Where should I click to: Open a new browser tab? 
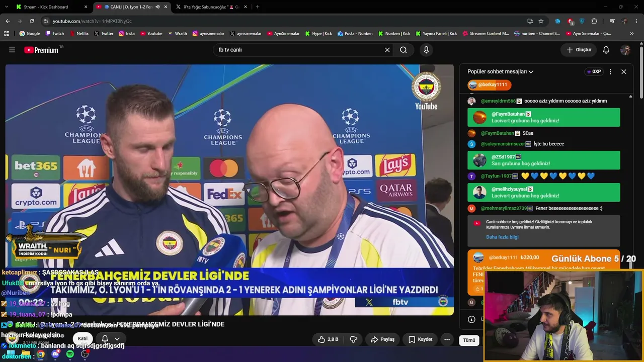pyautogui.click(x=257, y=7)
